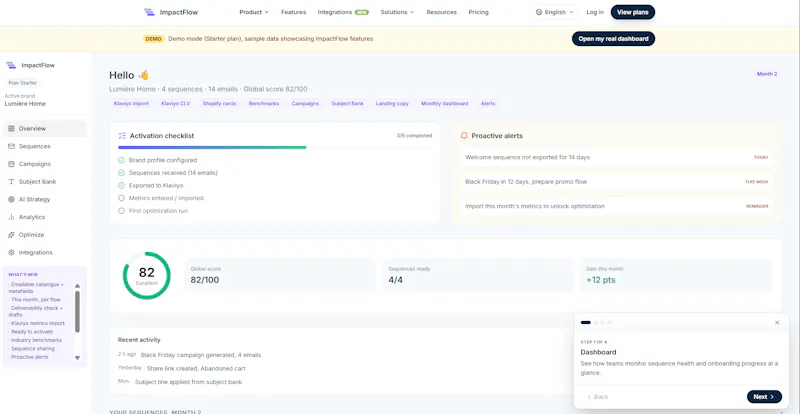800x414 pixels.
Task: Click the Klaviyo import tag
Action: [131, 104]
